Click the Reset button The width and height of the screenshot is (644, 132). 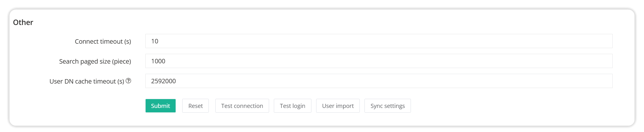click(196, 106)
